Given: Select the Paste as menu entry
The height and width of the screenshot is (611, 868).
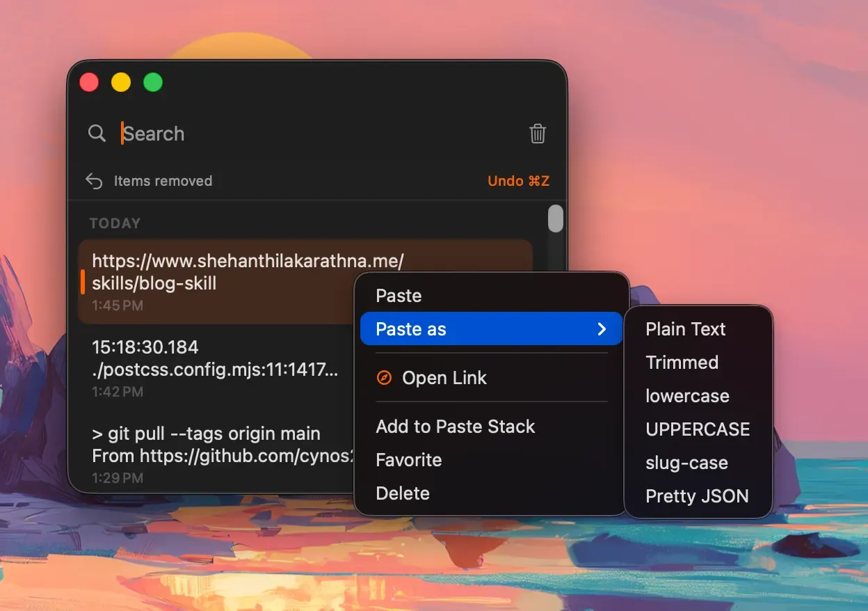Looking at the screenshot, I should point(491,329).
